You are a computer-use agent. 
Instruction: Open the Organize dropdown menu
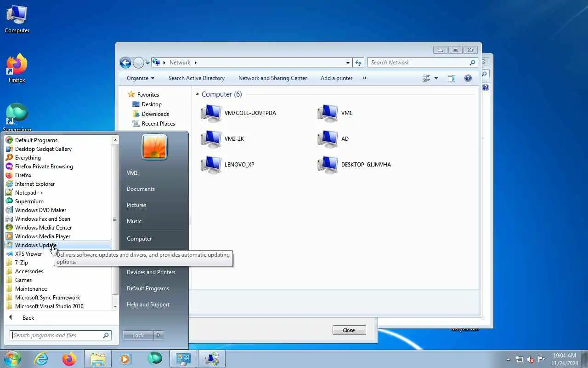(x=141, y=78)
